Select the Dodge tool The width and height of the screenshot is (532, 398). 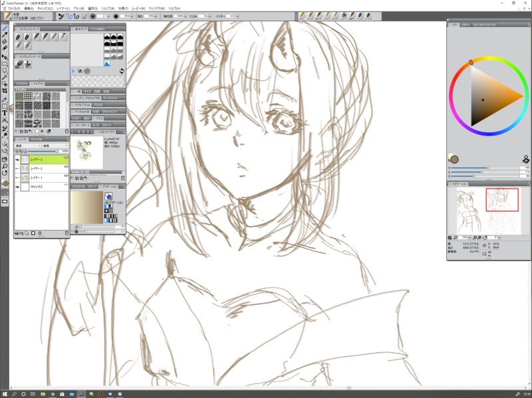click(5, 136)
